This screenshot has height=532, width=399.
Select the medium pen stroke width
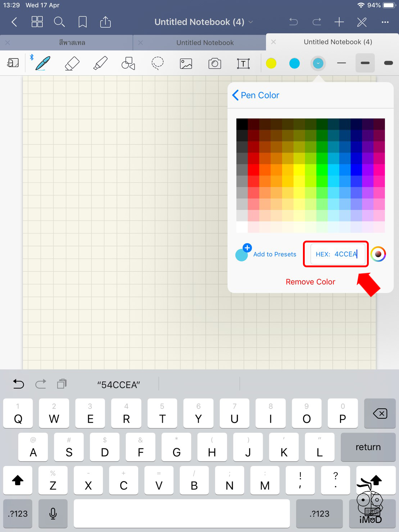coord(365,63)
